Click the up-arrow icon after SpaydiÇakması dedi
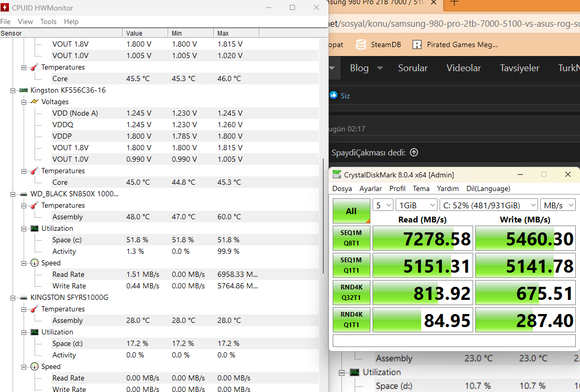The image size is (580, 392). coord(414,152)
